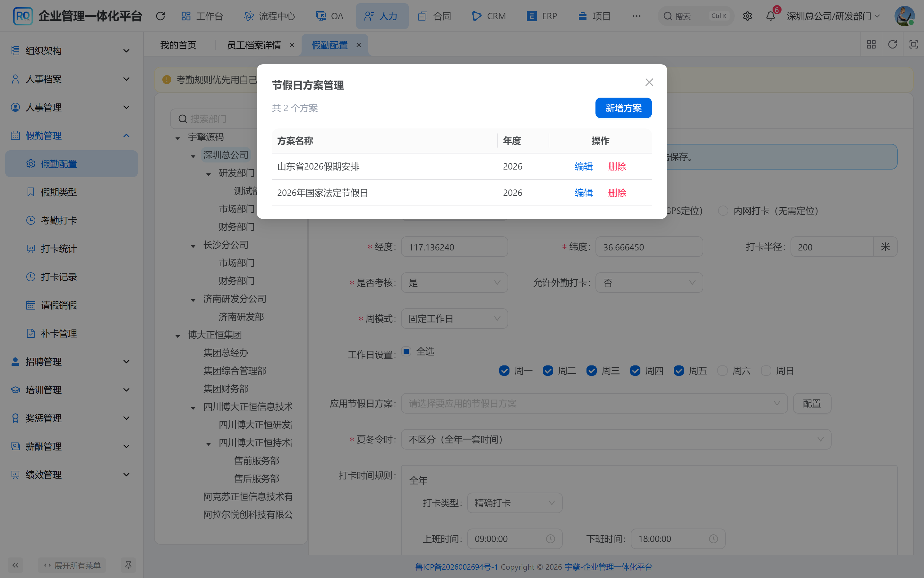Collapse the 假勤管理 sidebar group
924x578 pixels.
(x=72, y=135)
